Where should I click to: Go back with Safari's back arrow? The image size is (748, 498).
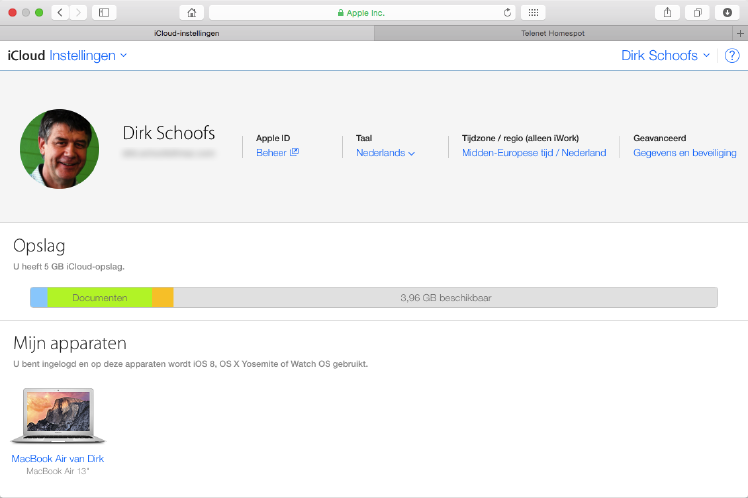coord(60,12)
